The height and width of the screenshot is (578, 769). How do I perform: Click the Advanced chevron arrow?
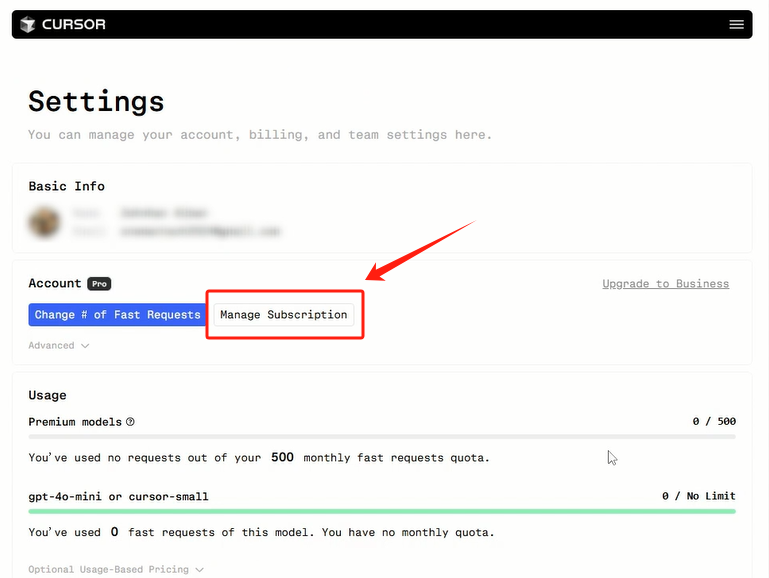(85, 346)
